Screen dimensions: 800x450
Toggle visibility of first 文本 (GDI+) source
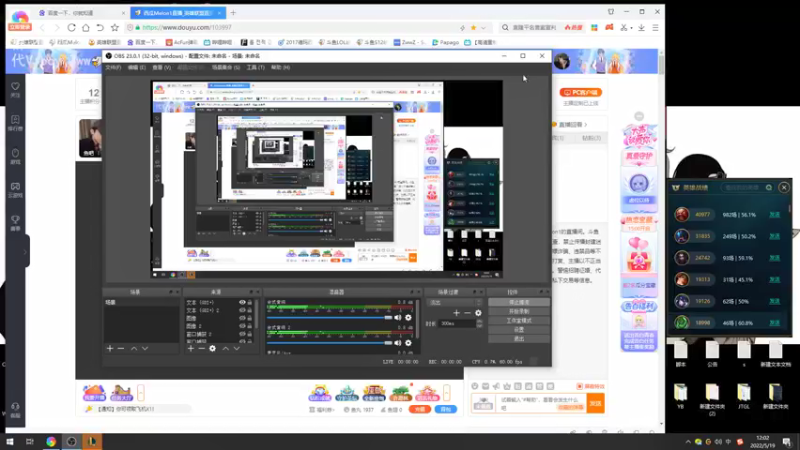[242, 303]
